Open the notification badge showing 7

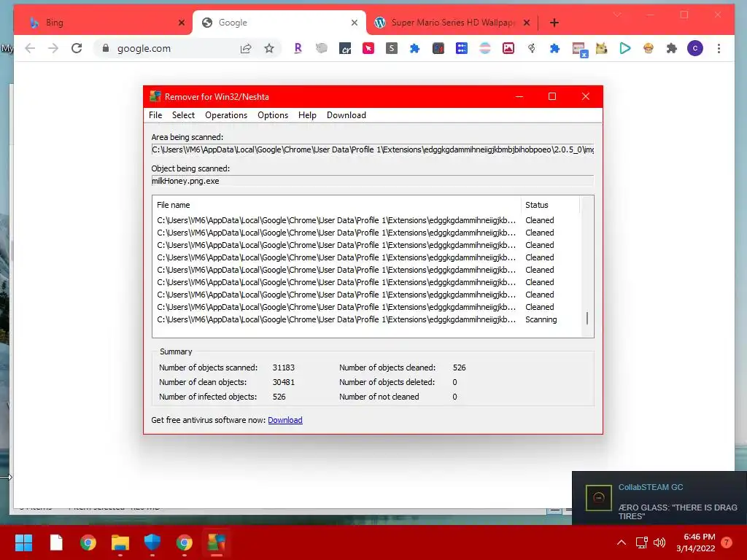point(727,542)
